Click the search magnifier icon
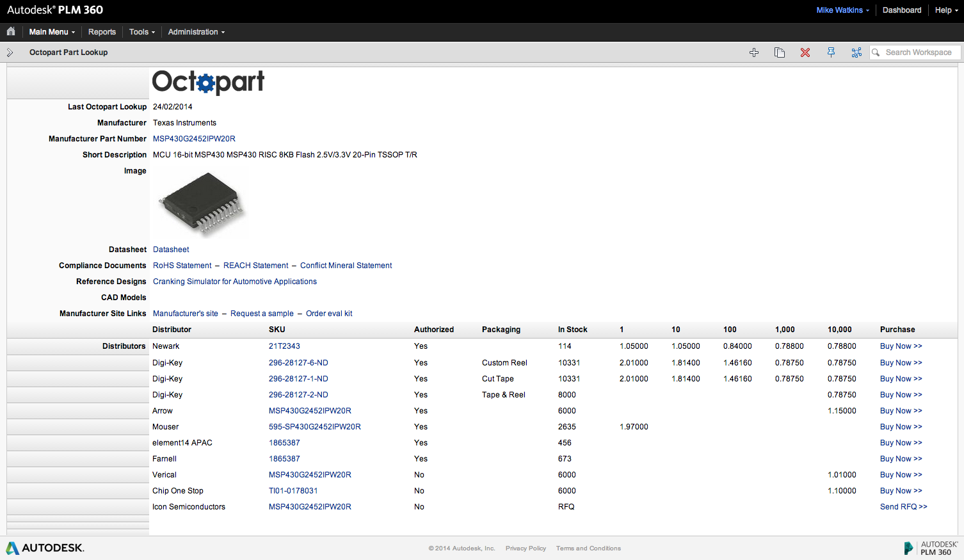The height and width of the screenshot is (560, 964). 876,52
